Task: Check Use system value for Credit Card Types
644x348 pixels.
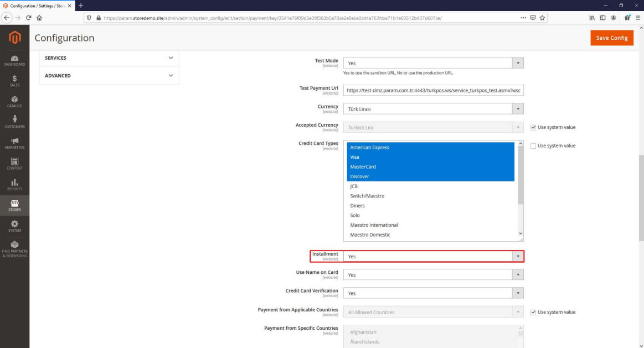Action: click(533, 146)
